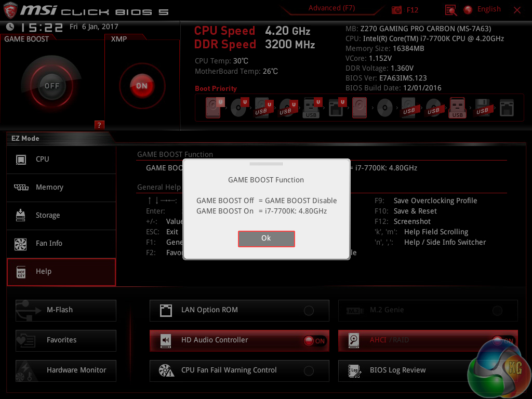
Task: Toggle the XMP ON button
Action: [x=142, y=86]
